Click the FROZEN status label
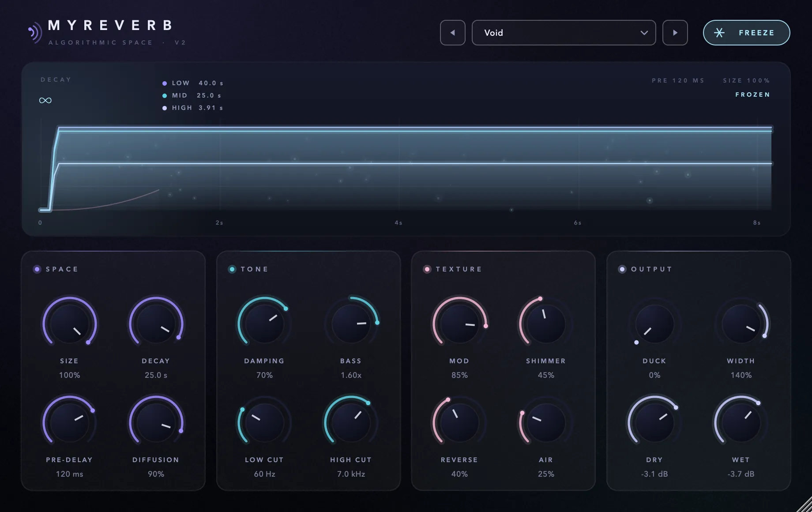The width and height of the screenshot is (812, 512). click(x=753, y=94)
